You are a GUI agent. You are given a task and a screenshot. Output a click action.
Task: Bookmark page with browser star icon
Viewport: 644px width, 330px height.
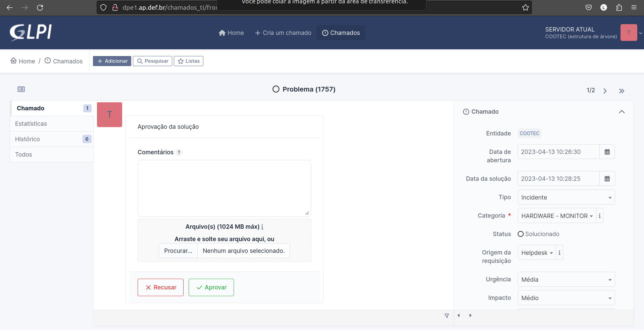coord(525,7)
